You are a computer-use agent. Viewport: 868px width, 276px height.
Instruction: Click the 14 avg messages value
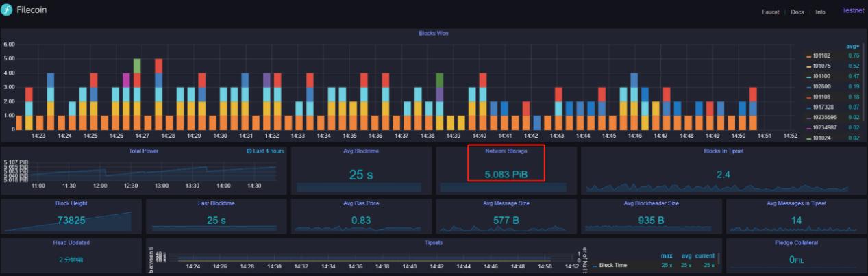[x=796, y=220]
